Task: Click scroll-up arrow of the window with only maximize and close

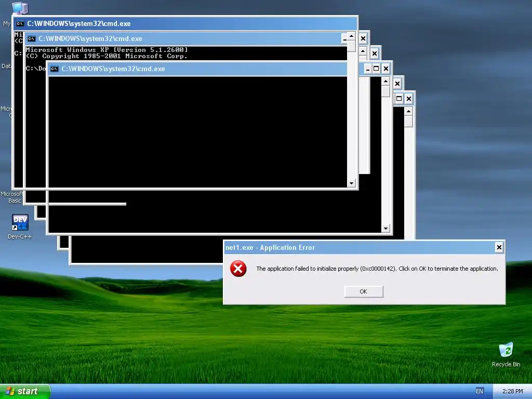Action: 408,111
